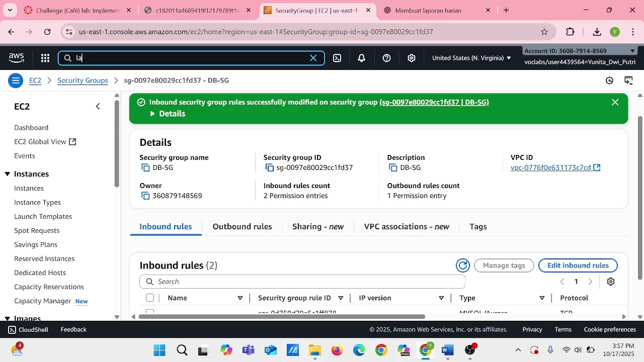Sort by Security group rule ID column
Viewport: 644px width, 362px height.
[341, 298]
